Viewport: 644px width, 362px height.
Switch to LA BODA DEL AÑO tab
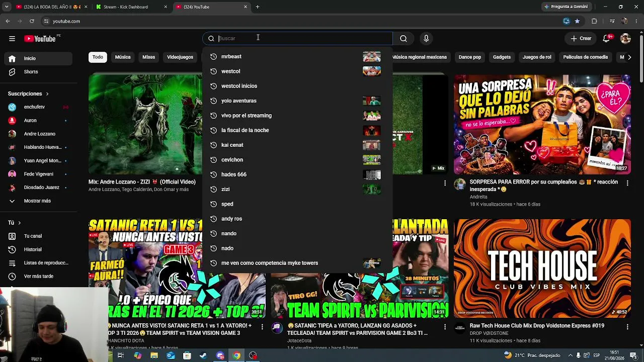point(51,7)
